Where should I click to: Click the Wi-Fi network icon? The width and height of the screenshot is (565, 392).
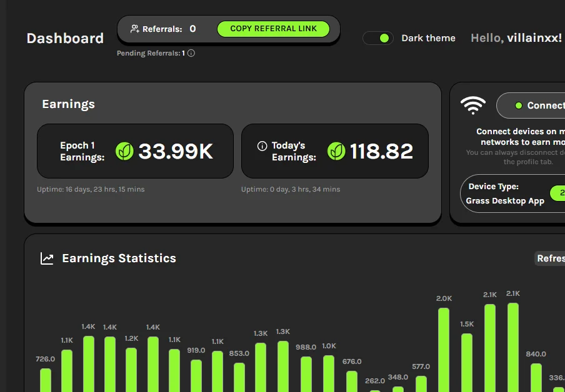pyautogui.click(x=473, y=105)
